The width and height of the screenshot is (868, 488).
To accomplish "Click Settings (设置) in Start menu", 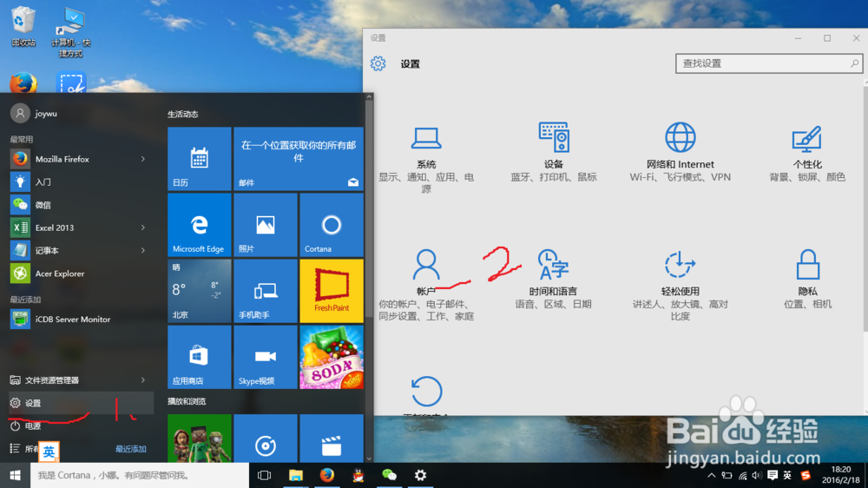I will [x=81, y=403].
